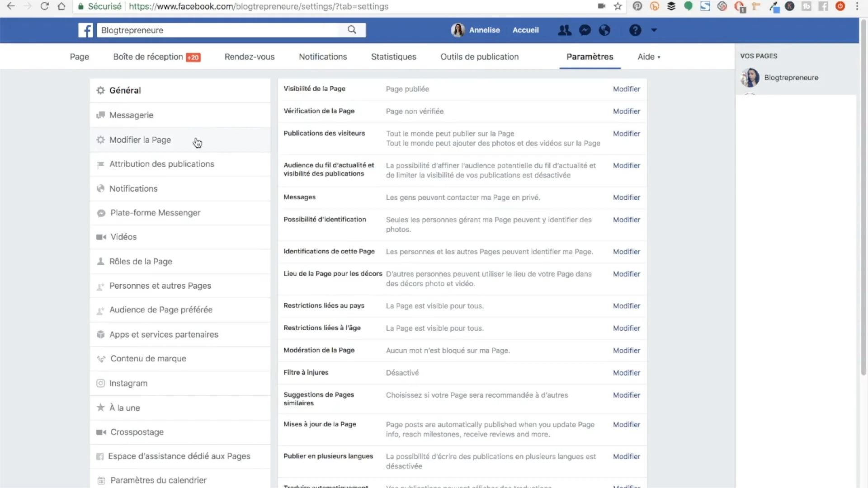Open Boîte de réception tab
The width and height of the screenshot is (868, 488).
[x=156, y=56]
